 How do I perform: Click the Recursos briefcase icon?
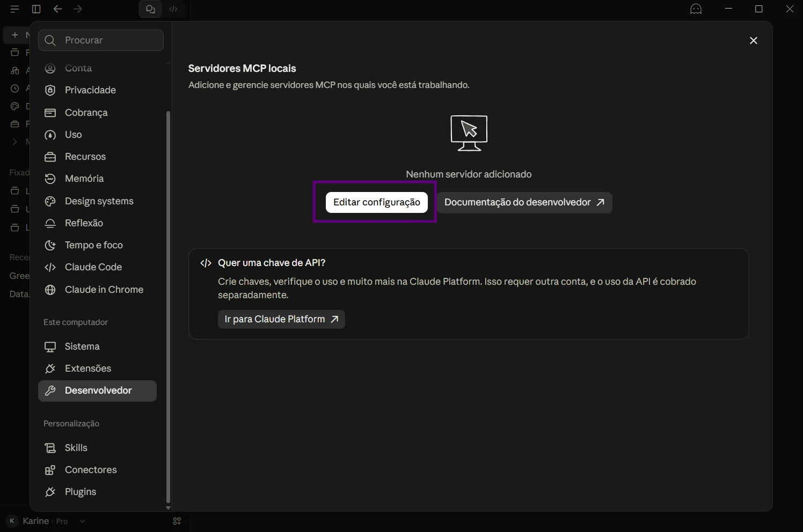coord(50,157)
